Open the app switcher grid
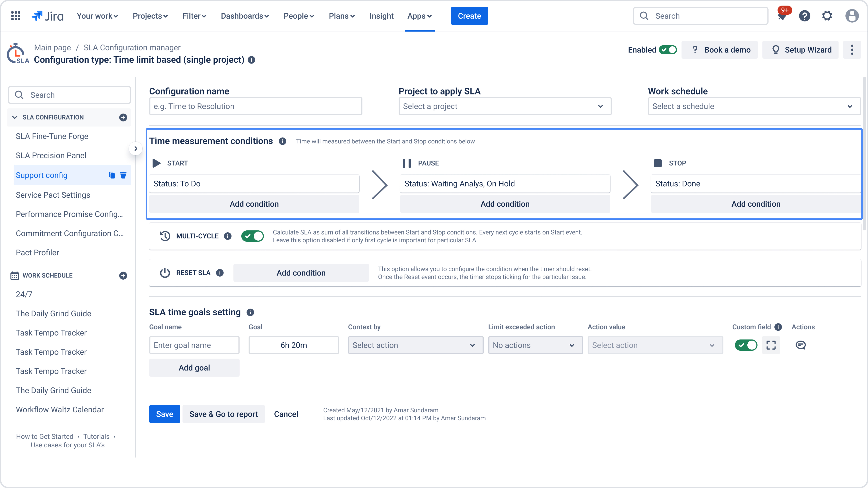The width and height of the screenshot is (868, 488). [x=16, y=16]
